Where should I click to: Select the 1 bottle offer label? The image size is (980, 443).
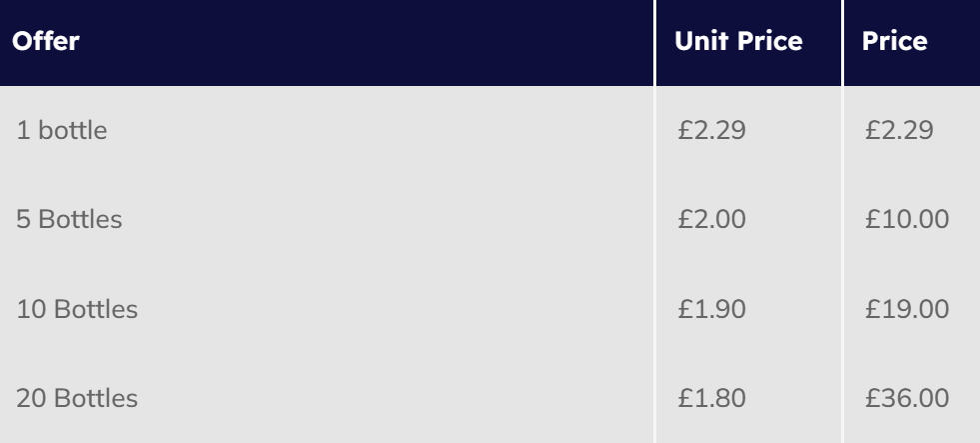(x=62, y=130)
